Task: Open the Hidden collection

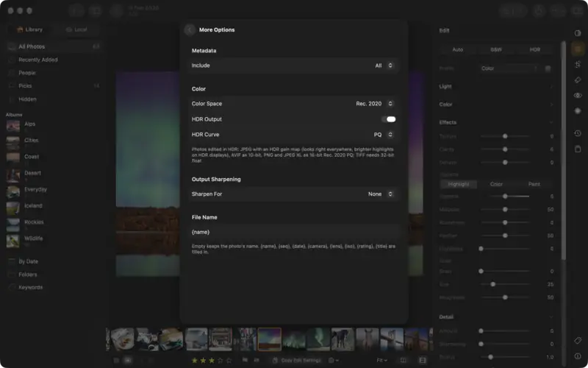Action: tap(54, 99)
